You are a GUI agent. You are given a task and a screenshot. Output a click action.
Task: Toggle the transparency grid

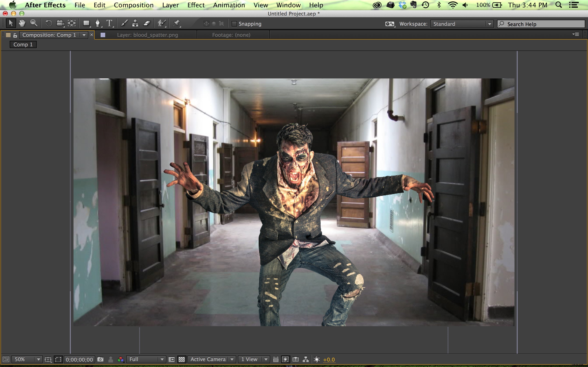pos(182,359)
